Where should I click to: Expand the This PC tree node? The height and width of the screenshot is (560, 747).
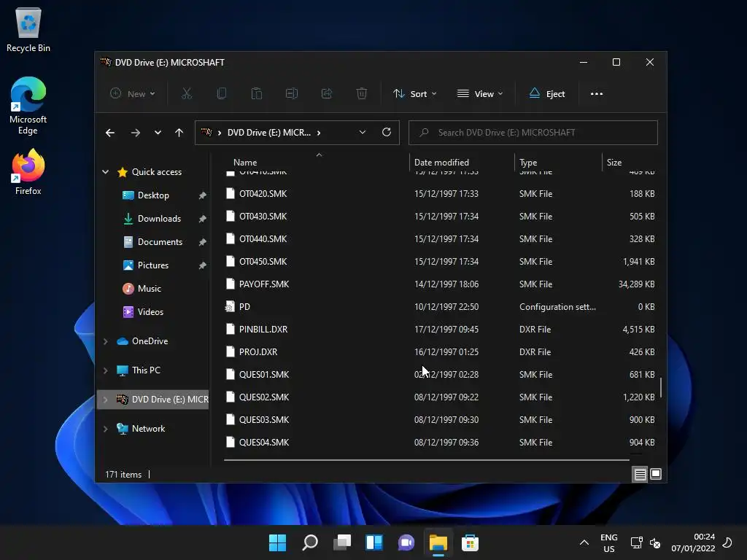click(105, 370)
